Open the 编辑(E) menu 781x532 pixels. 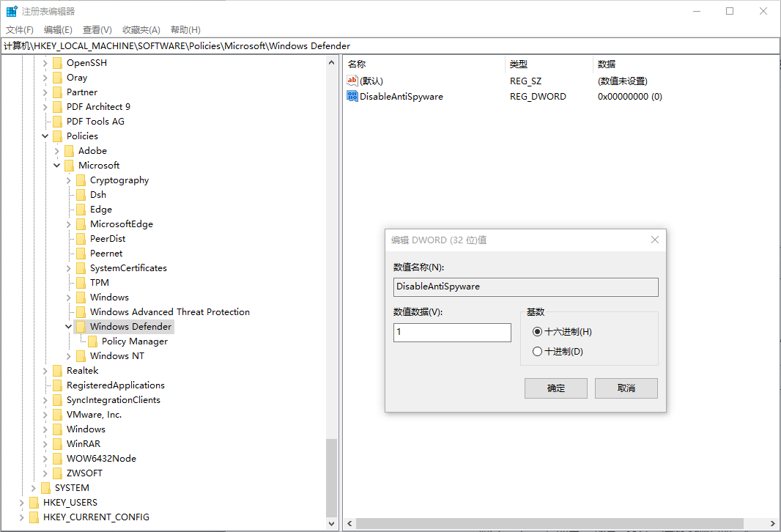pos(58,30)
